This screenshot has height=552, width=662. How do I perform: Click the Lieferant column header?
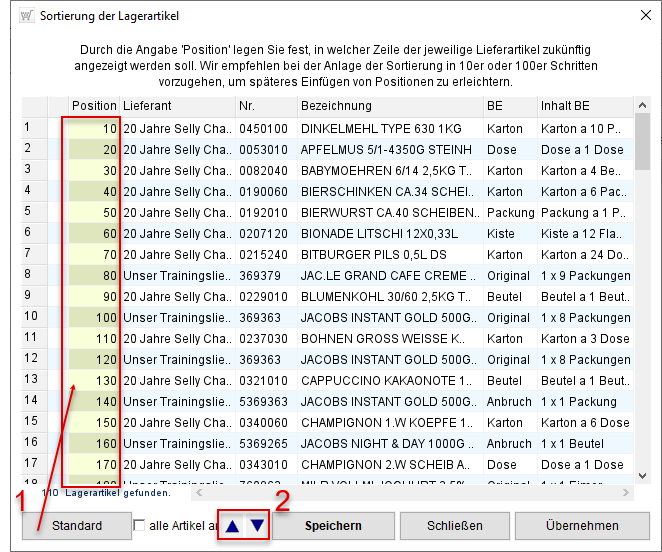click(x=178, y=106)
